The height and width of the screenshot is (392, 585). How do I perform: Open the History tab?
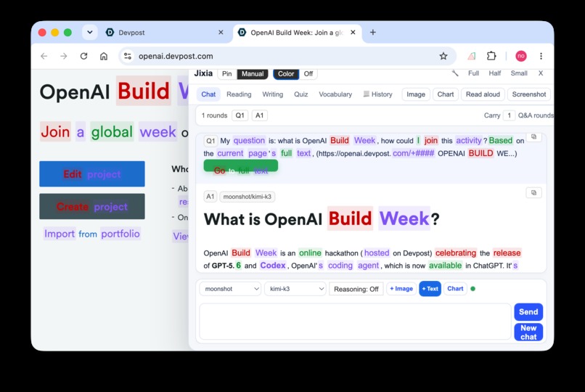378,94
